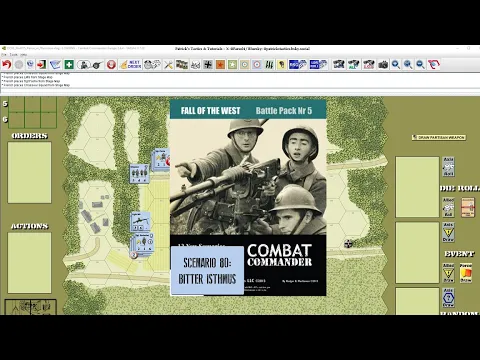Click the gun ordnance toolbar icon
The width and height of the screenshot is (480, 360).
coord(97,64)
